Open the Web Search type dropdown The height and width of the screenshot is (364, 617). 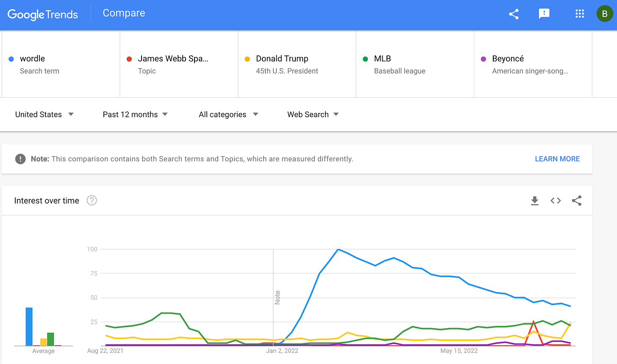[313, 114]
